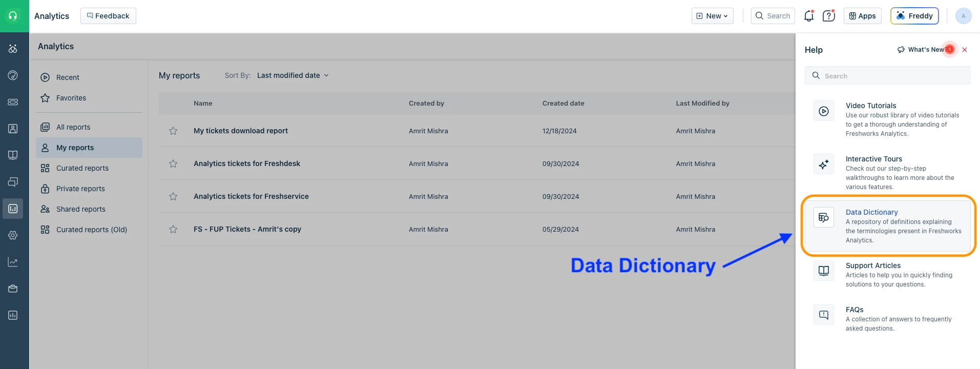The image size is (980, 369).
Task: Open Video Tutorials help link
Action: [x=871, y=106]
